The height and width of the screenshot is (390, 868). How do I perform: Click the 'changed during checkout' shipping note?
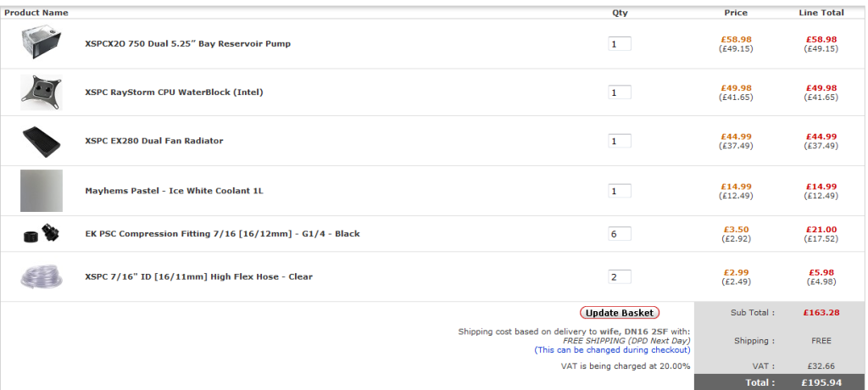click(612, 349)
